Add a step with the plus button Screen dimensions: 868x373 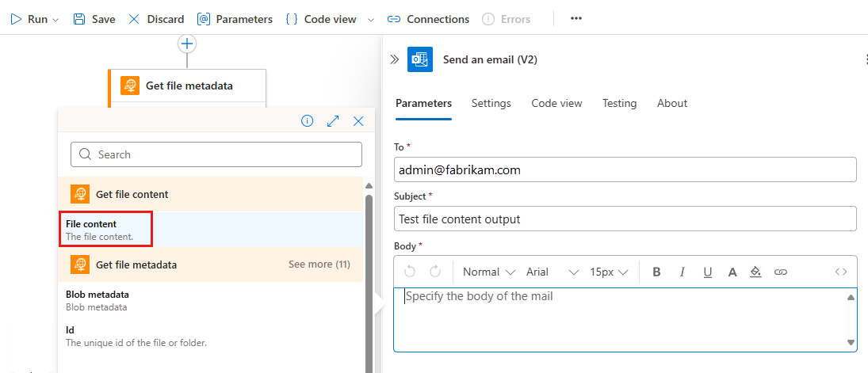pyautogui.click(x=188, y=44)
